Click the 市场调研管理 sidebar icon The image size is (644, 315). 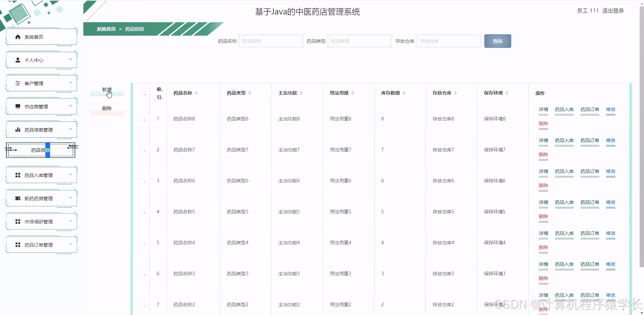[17, 221]
